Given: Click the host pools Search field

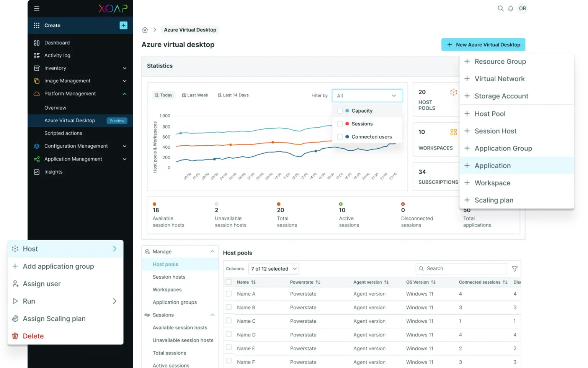Looking at the screenshot, I should [x=461, y=269].
